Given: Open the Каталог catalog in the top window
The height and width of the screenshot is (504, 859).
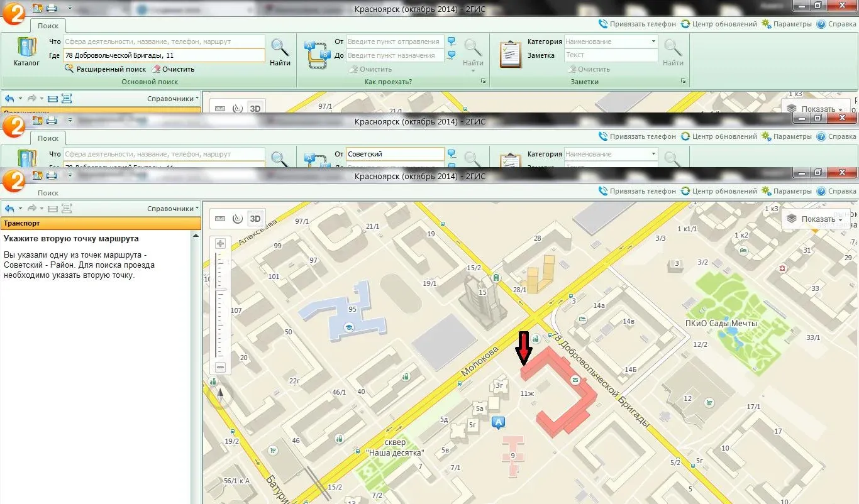Looking at the screenshot, I should (26, 52).
